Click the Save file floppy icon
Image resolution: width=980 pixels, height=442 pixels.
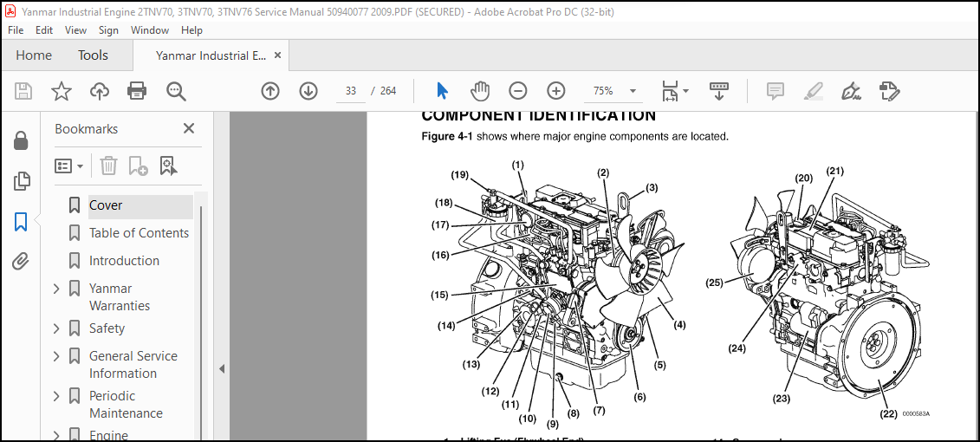pyautogui.click(x=23, y=91)
